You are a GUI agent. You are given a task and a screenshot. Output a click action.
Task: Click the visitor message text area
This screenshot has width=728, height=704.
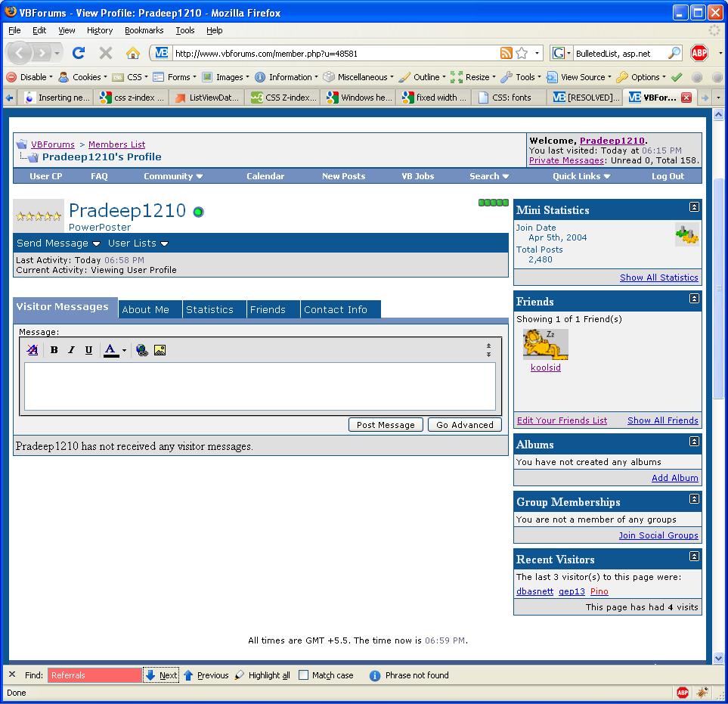pos(260,386)
